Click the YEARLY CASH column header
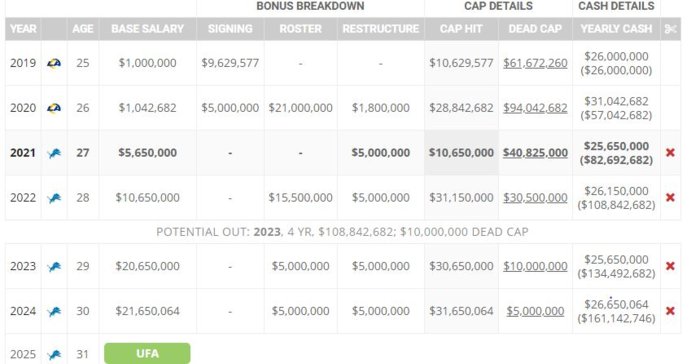 [x=616, y=29]
